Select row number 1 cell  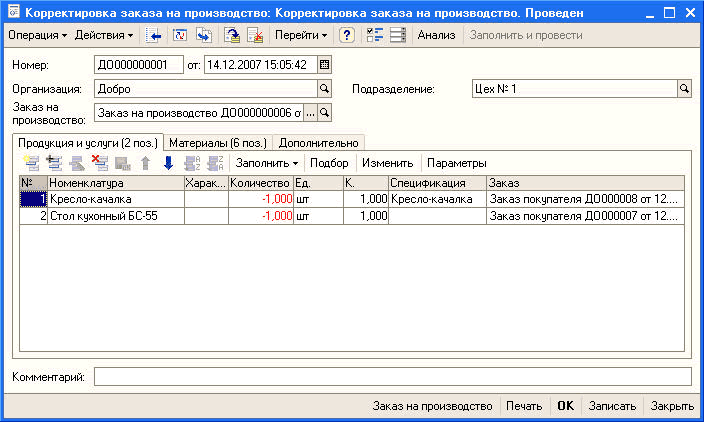[x=34, y=199]
